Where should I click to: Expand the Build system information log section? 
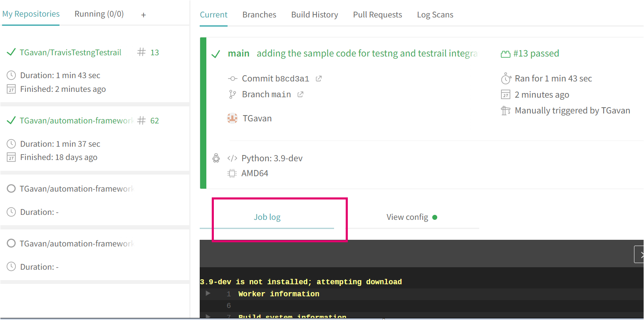pyautogui.click(x=208, y=316)
